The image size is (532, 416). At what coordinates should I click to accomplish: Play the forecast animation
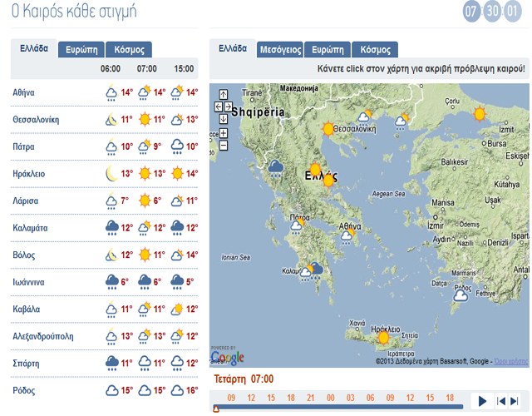pyautogui.click(x=481, y=401)
